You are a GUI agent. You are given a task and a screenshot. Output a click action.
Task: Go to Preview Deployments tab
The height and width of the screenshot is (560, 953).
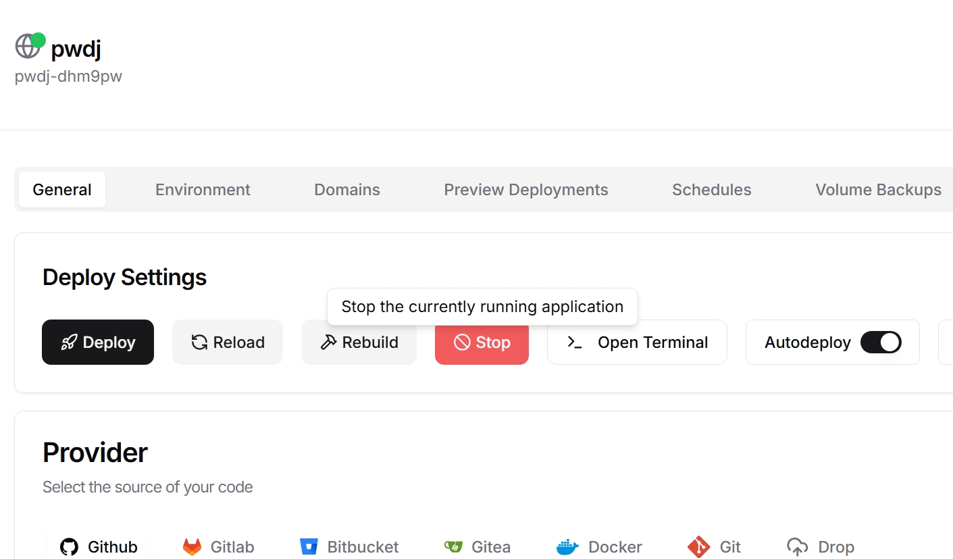coord(525,190)
